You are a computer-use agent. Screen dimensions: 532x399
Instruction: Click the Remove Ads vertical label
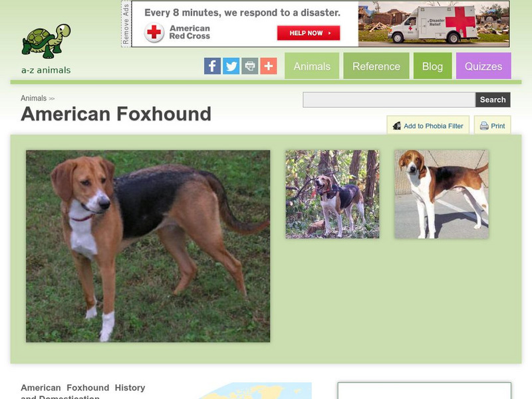pos(126,24)
